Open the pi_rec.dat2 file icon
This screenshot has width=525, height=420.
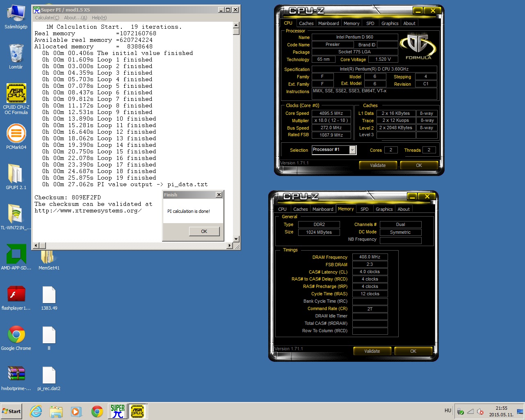[49, 378]
